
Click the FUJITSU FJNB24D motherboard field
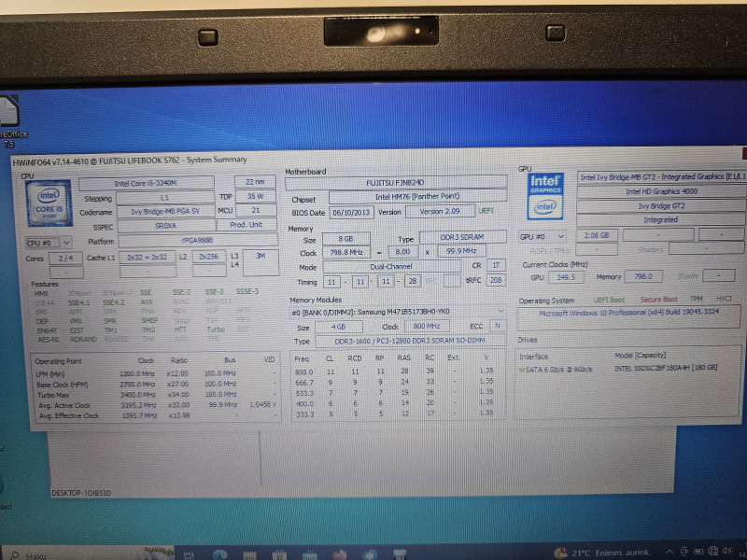point(395,182)
